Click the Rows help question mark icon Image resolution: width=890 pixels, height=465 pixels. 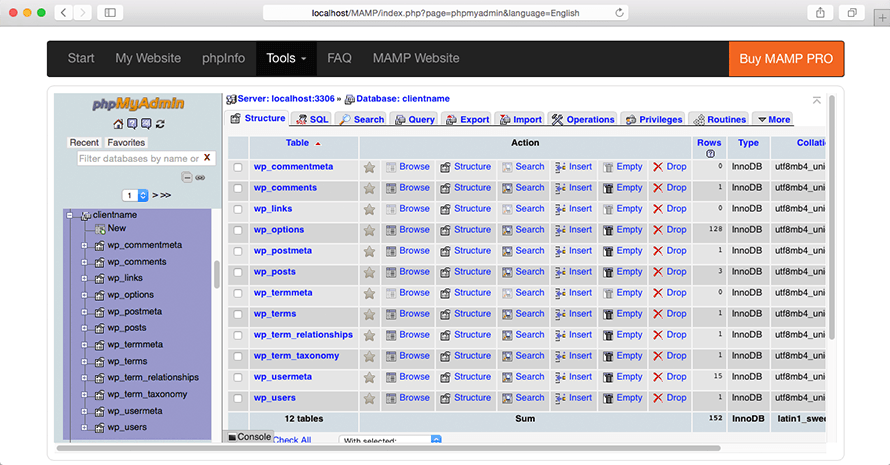pos(710,154)
